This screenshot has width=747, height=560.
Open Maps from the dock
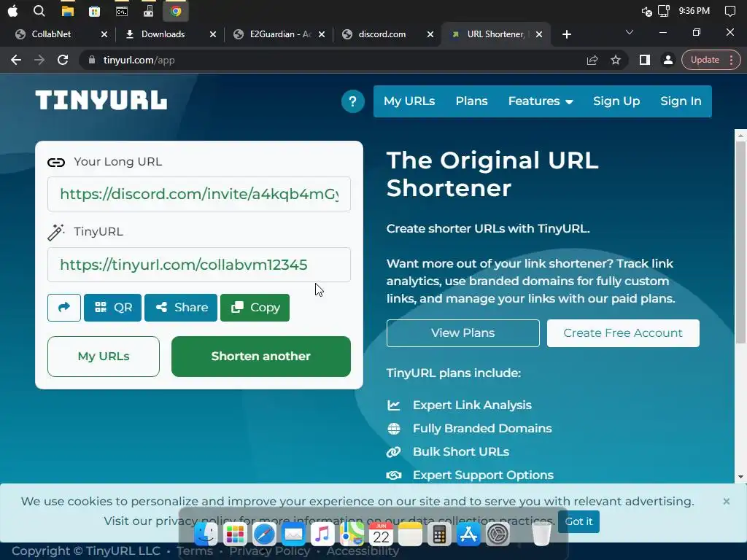point(352,534)
